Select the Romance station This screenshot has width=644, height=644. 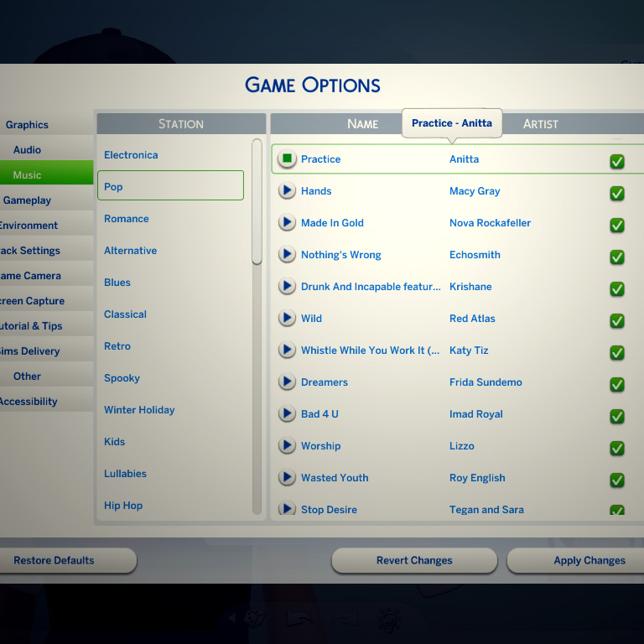click(170, 219)
